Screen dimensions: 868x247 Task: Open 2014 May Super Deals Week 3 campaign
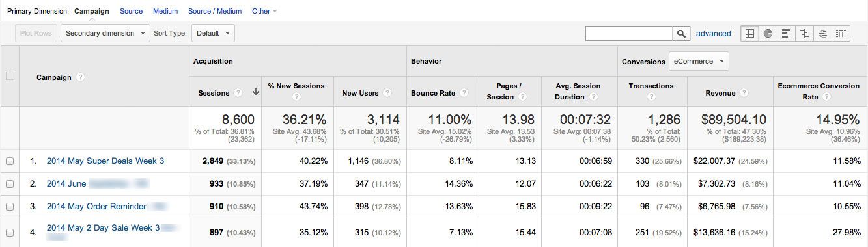105,161
